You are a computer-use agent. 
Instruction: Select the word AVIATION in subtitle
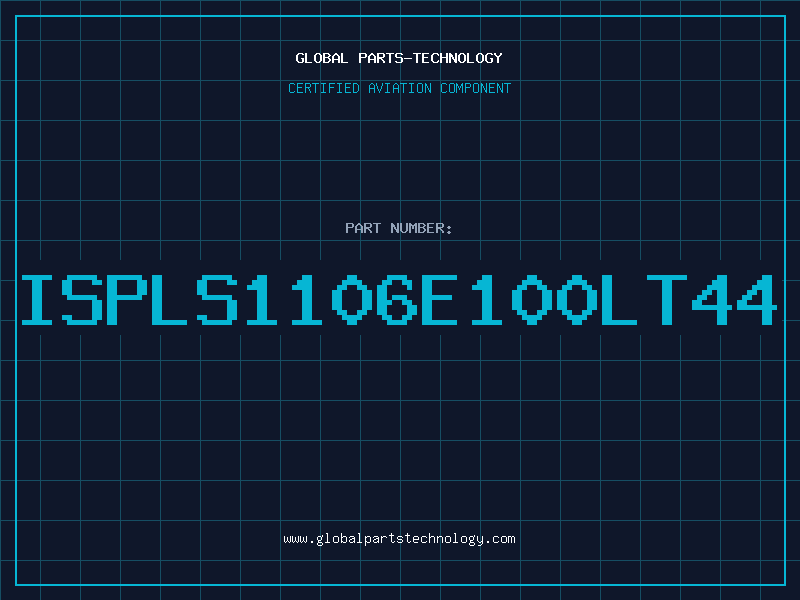point(400,88)
